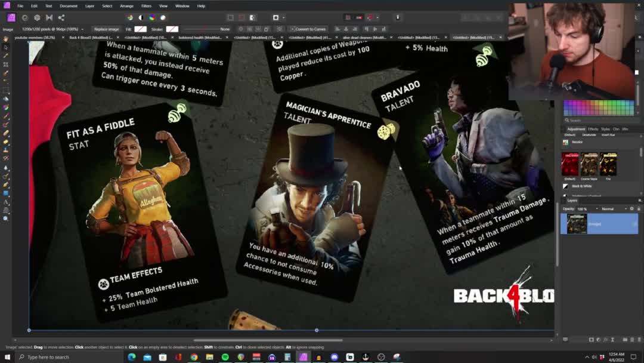Viewport: 644px width, 363px height.
Task: Apply Auto Contrast half-circle icon
Action: click(x=141, y=18)
